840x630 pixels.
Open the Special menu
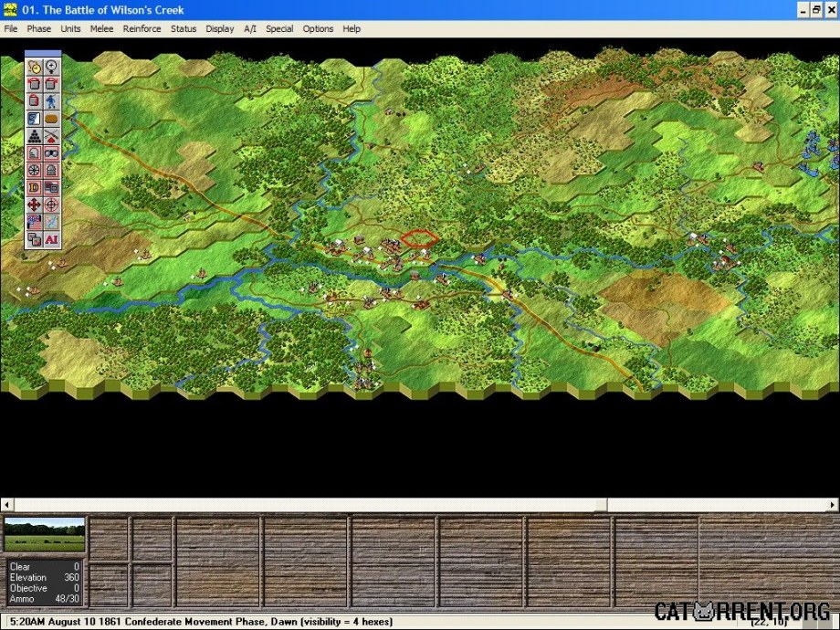click(279, 29)
